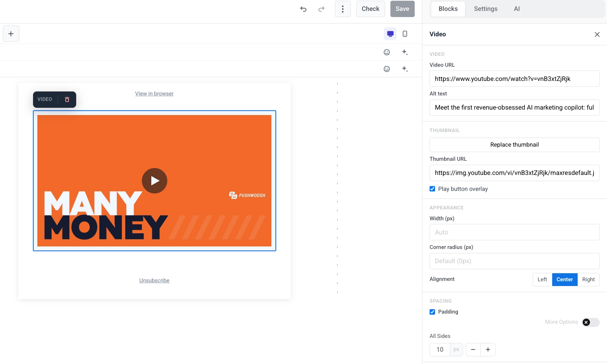Click the Check button
Screen dimensions: 607x364
click(370, 9)
